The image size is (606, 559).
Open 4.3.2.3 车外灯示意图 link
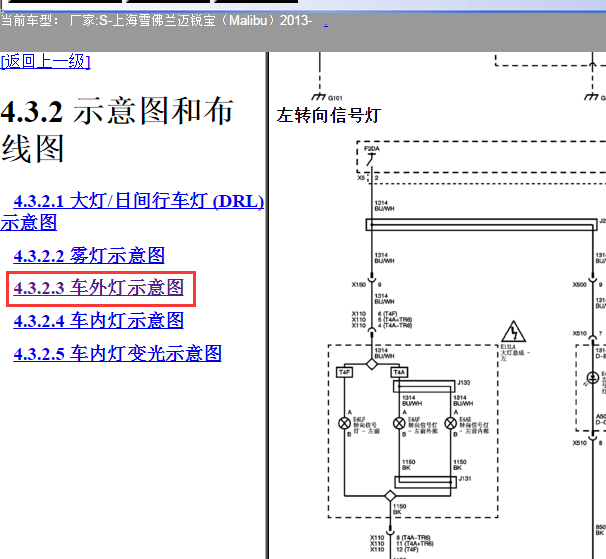(99, 288)
